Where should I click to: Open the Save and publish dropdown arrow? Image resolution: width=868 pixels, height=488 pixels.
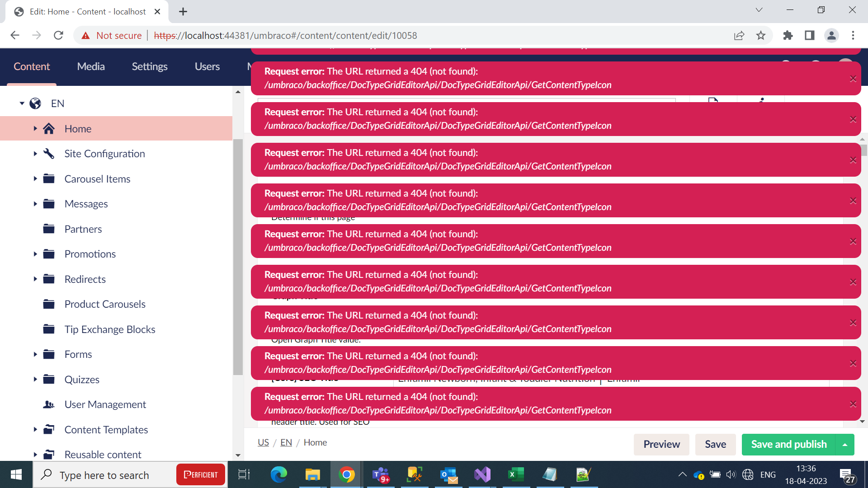[x=844, y=445]
